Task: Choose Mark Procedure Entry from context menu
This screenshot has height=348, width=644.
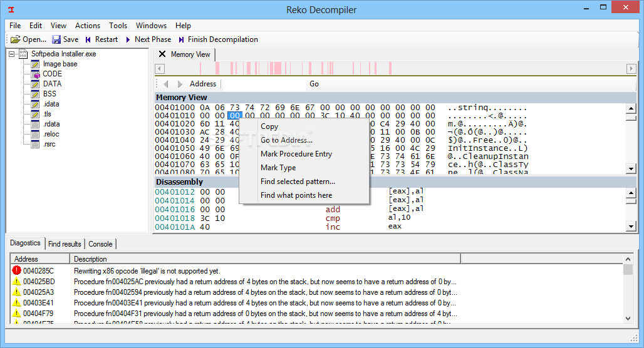Action: coord(296,154)
